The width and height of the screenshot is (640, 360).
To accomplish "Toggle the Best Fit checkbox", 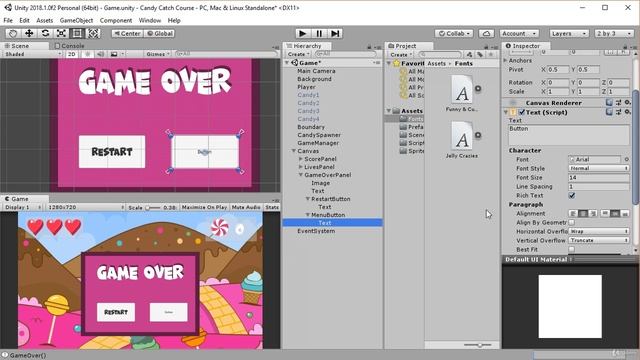I will (572, 249).
